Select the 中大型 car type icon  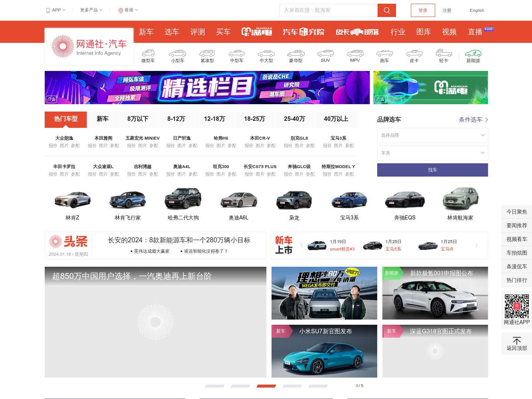pos(266,53)
